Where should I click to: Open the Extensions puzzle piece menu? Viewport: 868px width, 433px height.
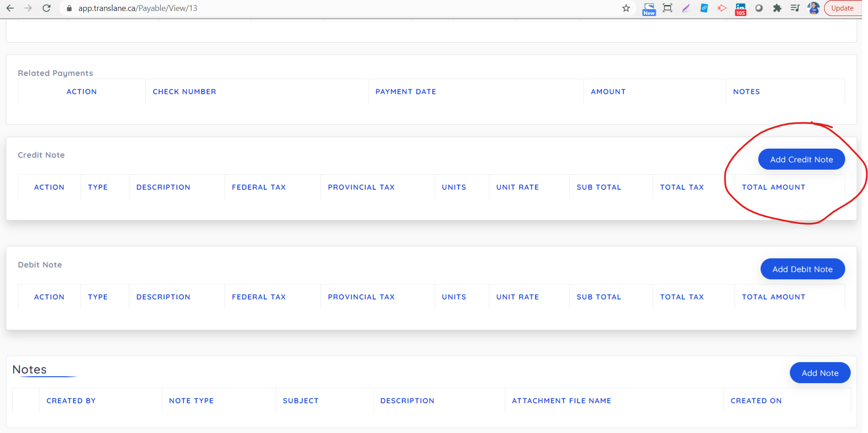coord(777,8)
